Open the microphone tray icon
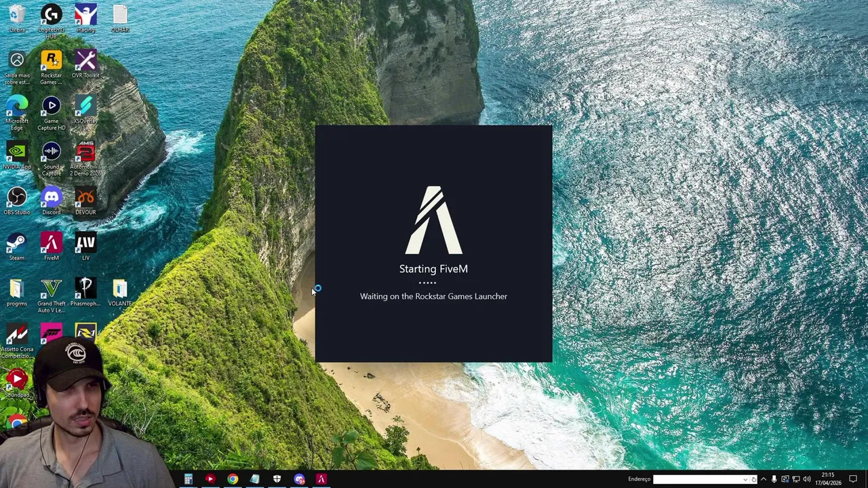The image size is (868, 488). point(774,479)
